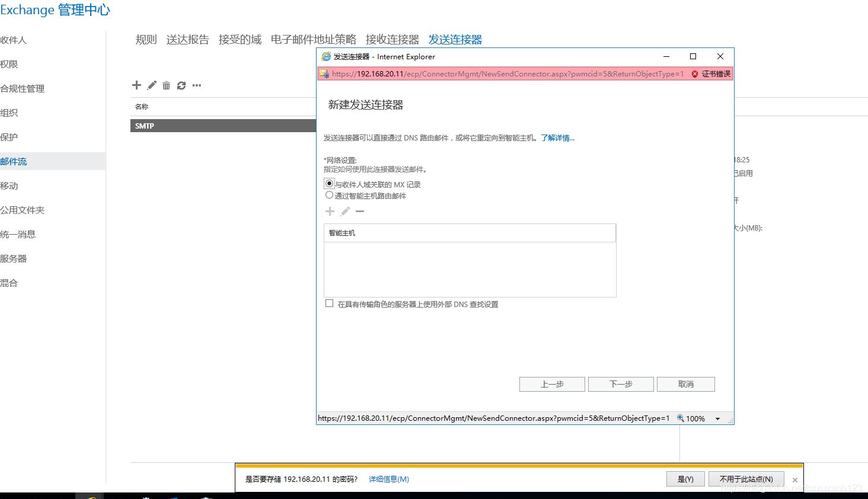Click the delete trash icon in main toolbar

coord(166,85)
